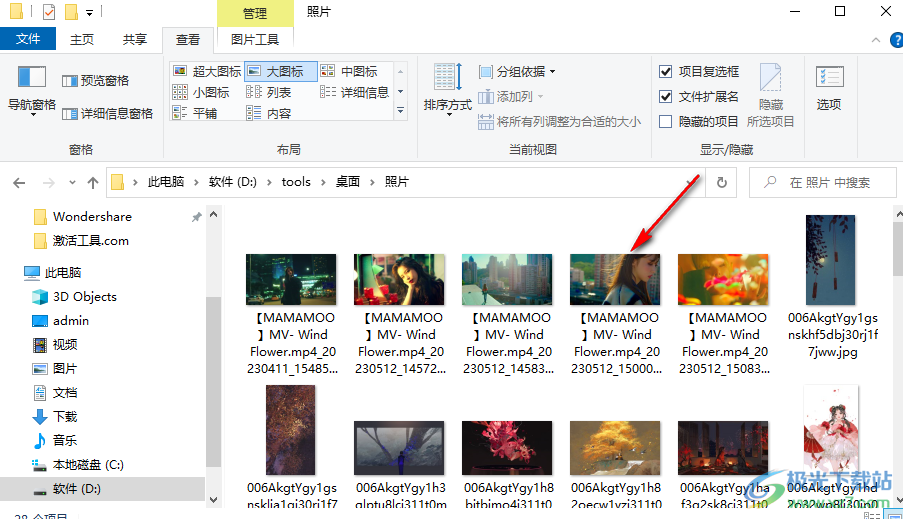Click navigation pane scroll up arrow
The image size is (903, 519).
pyautogui.click(x=214, y=215)
